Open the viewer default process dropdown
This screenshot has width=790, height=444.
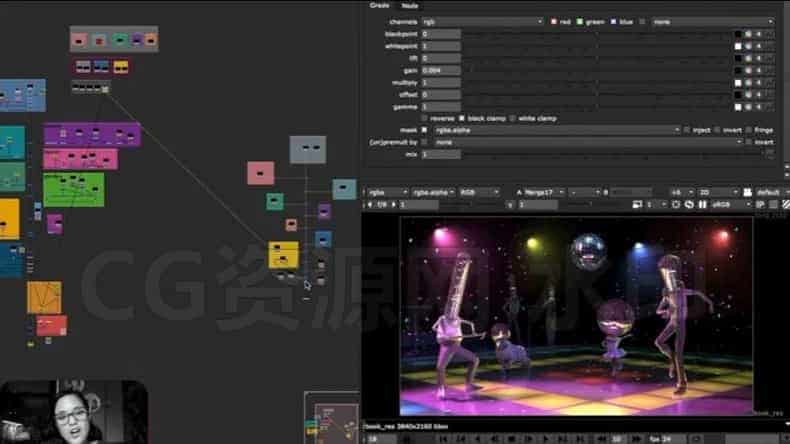[x=772, y=193]
